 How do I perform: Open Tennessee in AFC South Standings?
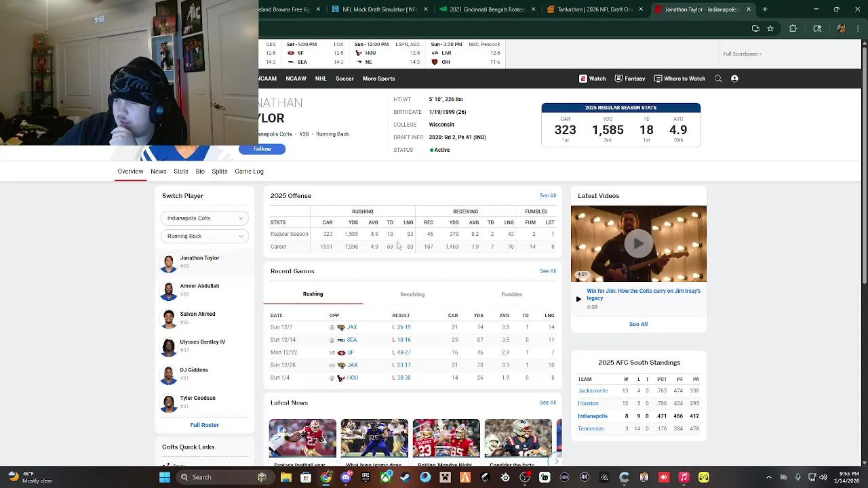(591, 429)
